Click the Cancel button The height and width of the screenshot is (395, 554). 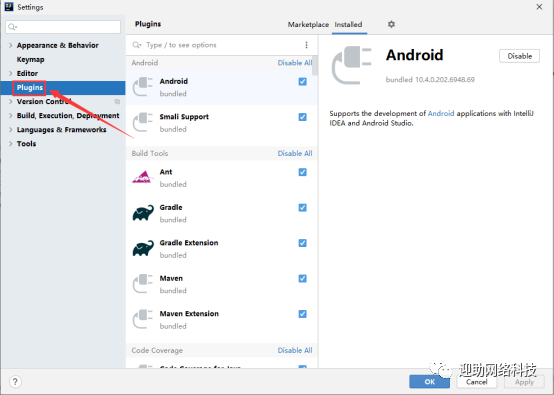pos(476,382)
